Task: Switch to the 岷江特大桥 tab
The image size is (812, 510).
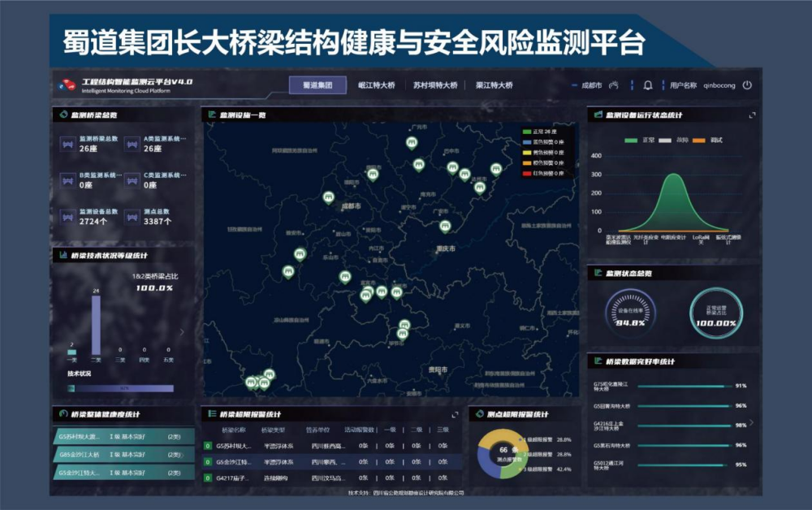Action: coord(377,85)
